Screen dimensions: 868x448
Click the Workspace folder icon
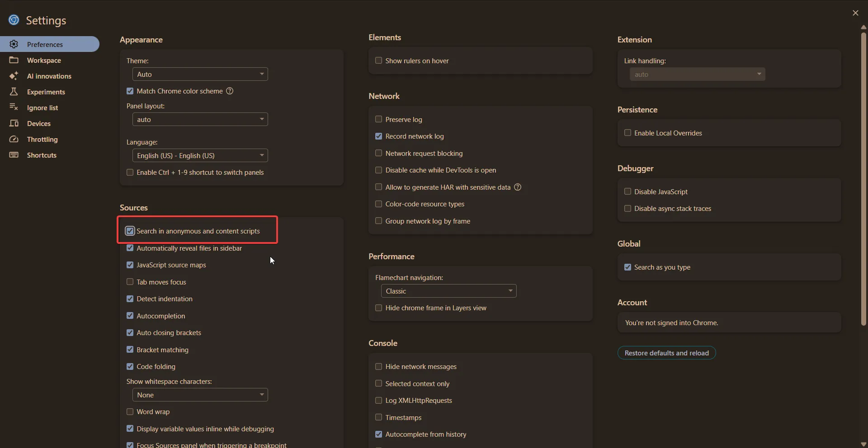(14, 60)
